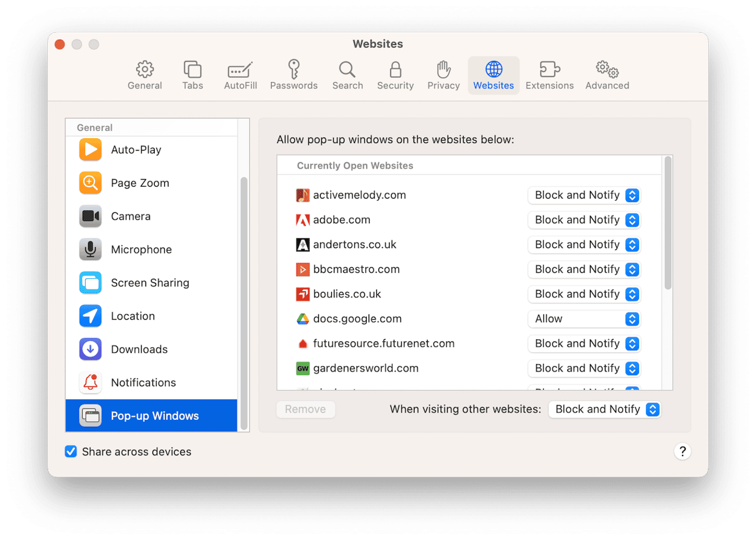Click the website list vertical scrollbar

(668, 223)
